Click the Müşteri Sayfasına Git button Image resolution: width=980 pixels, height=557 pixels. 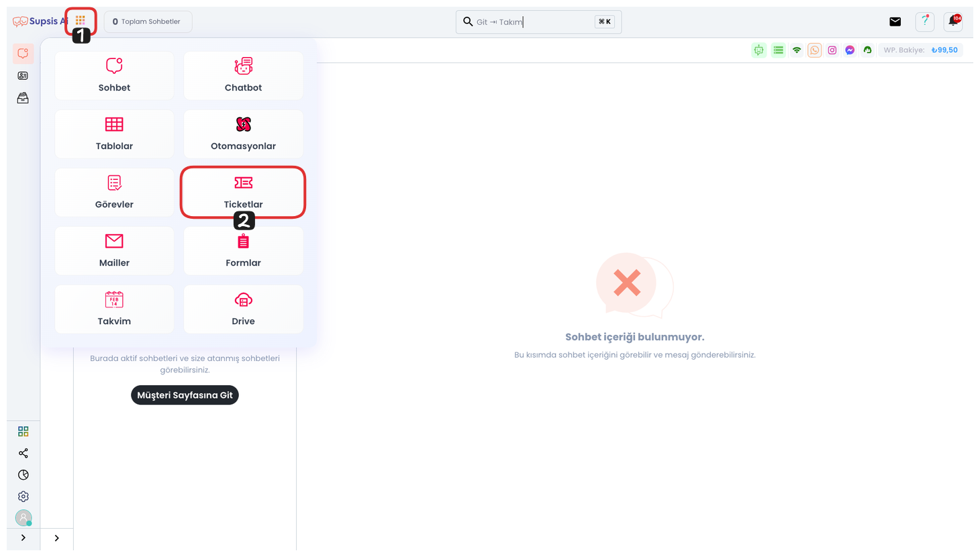click(185, 395)
